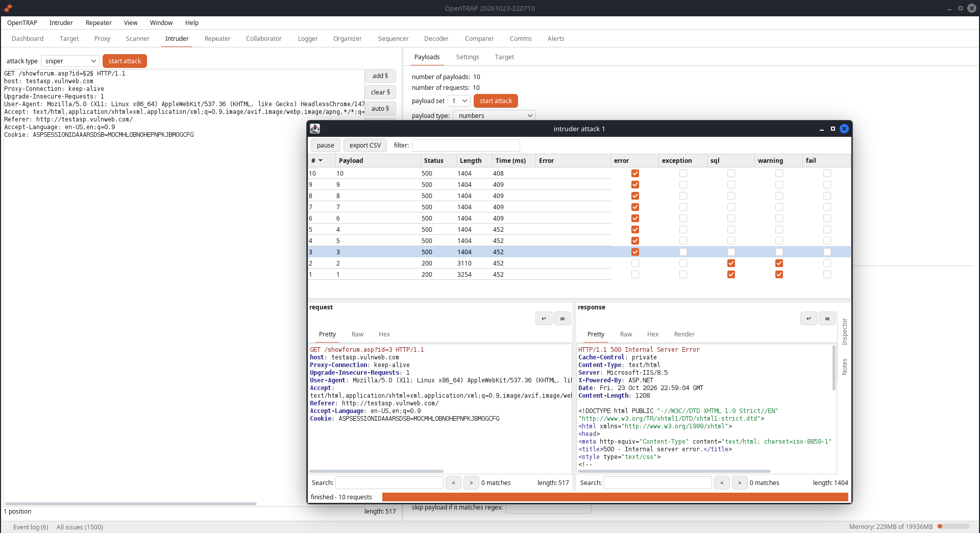Click the request pane horizontal scrollbar
This screenshot has width=980, height=533.
[376, 471]
